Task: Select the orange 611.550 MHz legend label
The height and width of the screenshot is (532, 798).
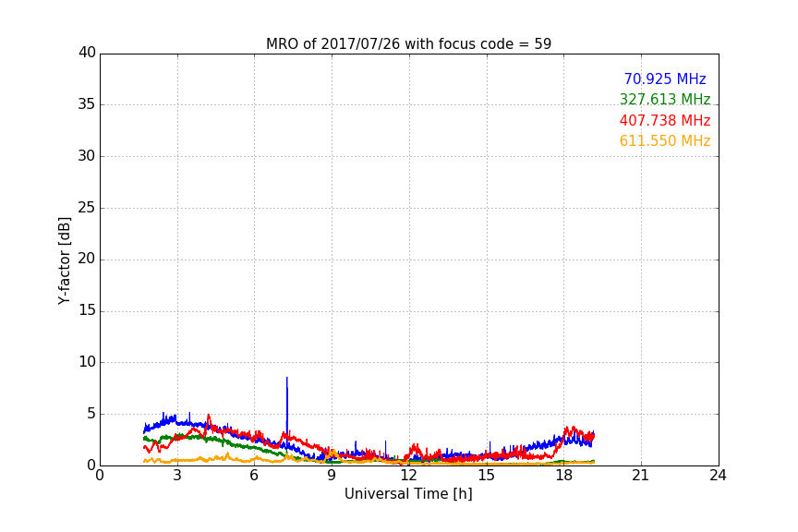Action: (x=665, y=140)
